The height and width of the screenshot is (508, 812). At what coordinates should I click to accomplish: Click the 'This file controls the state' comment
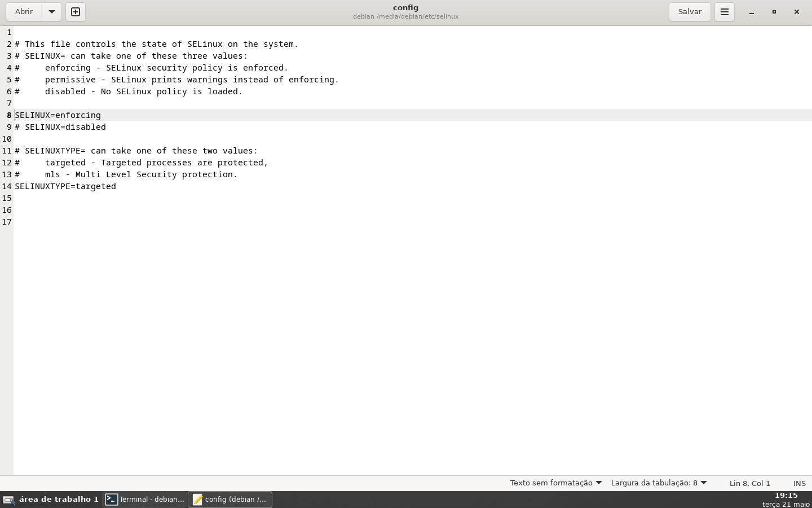(156, 44)
